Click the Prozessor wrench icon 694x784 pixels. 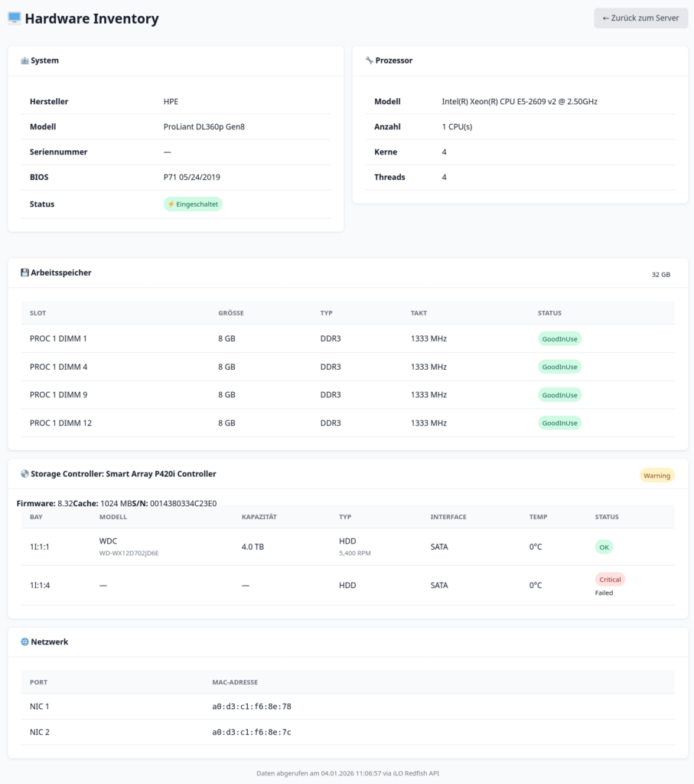(x=369, y=60)
